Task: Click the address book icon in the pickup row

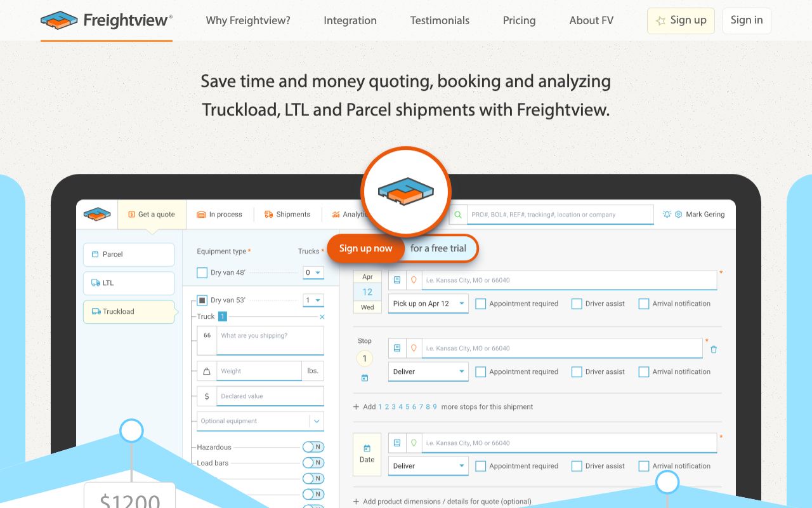Action: [397, 280]
